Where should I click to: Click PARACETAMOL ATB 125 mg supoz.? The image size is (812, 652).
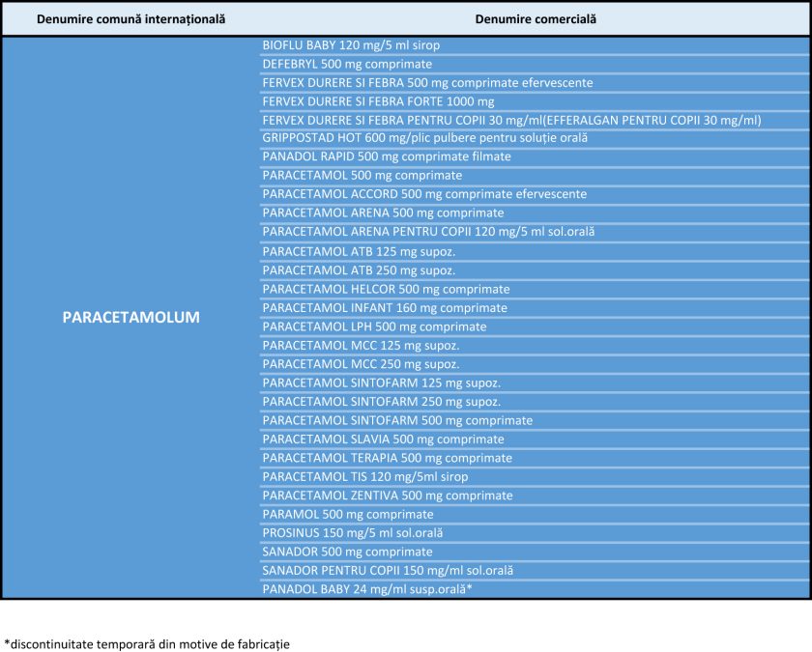pyautogui.click(x=535, y=251)
